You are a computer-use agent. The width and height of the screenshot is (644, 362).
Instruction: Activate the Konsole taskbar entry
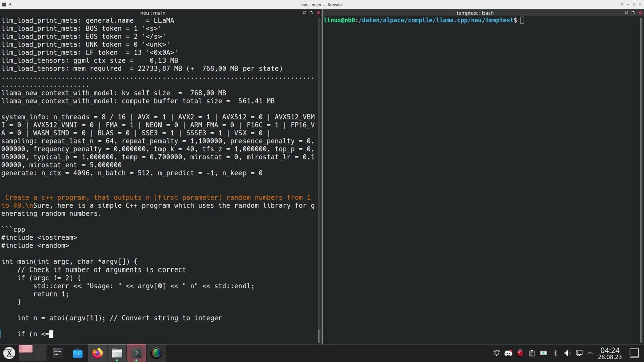136,353
